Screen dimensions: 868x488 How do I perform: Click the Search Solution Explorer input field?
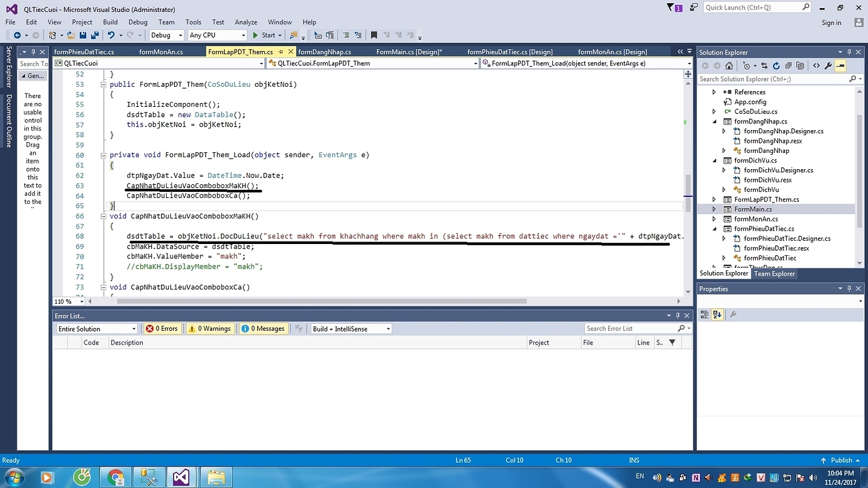point(774,79)
